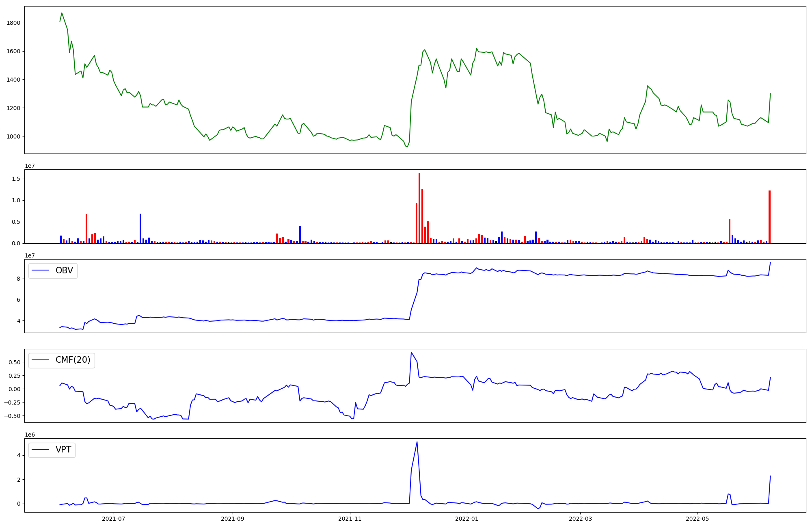This screenshot has height=528, width=812.
Task: Click the tall blue volume bar in July 2021
Action: 140,228
